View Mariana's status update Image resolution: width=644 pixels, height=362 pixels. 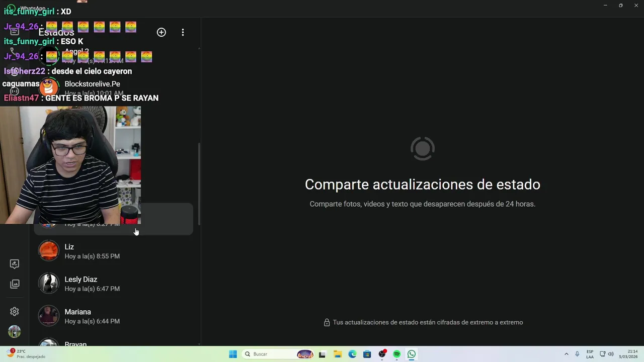point(114,316)
